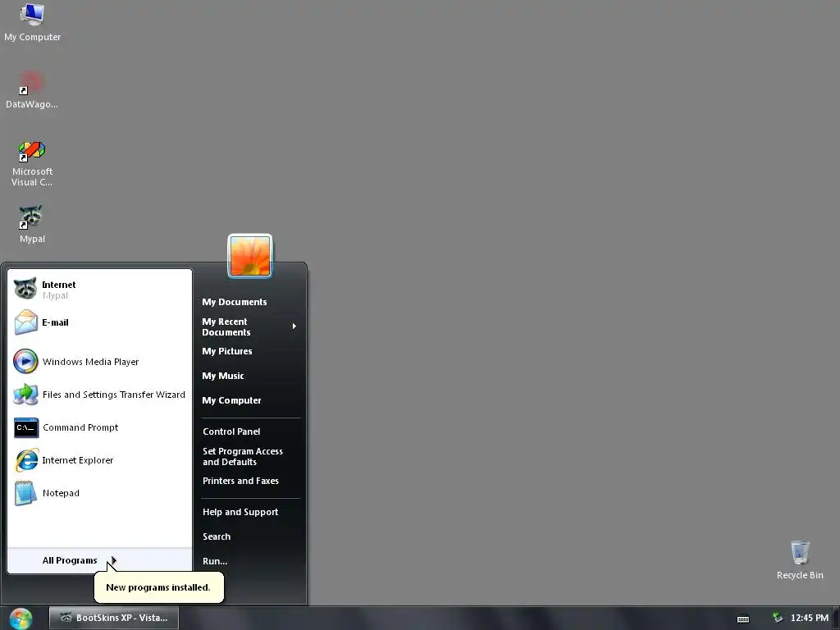The height and width of the screenshot is (630, 840).
Task: Open My Music from Start menu
Action: (223, 376)
